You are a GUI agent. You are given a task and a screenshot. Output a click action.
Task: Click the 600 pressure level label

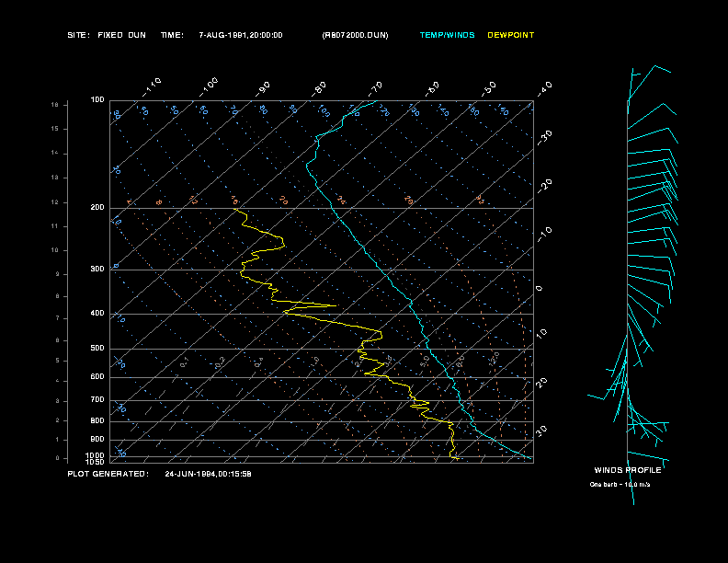click(x=97, y=377)
